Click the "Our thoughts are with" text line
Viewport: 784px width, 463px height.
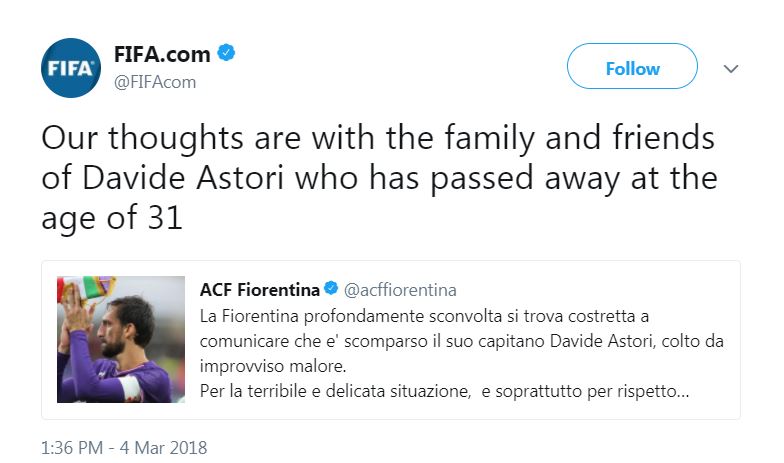pos(378,138)
